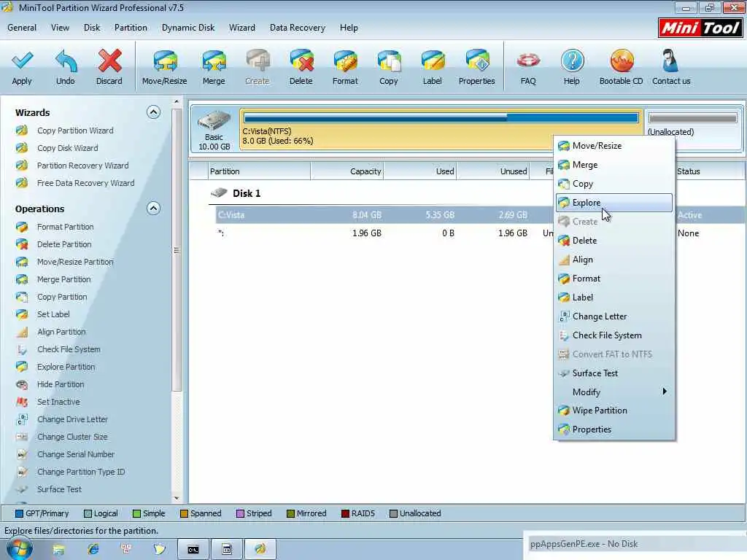Click Format Partition in Operations
This screenshot has height=560, width=747.
click(x=65, y=227)
